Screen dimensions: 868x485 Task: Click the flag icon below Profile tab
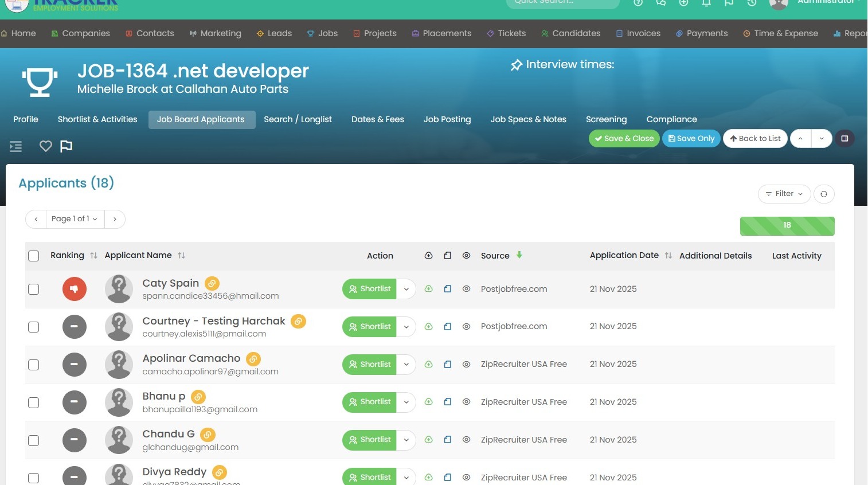67,146
